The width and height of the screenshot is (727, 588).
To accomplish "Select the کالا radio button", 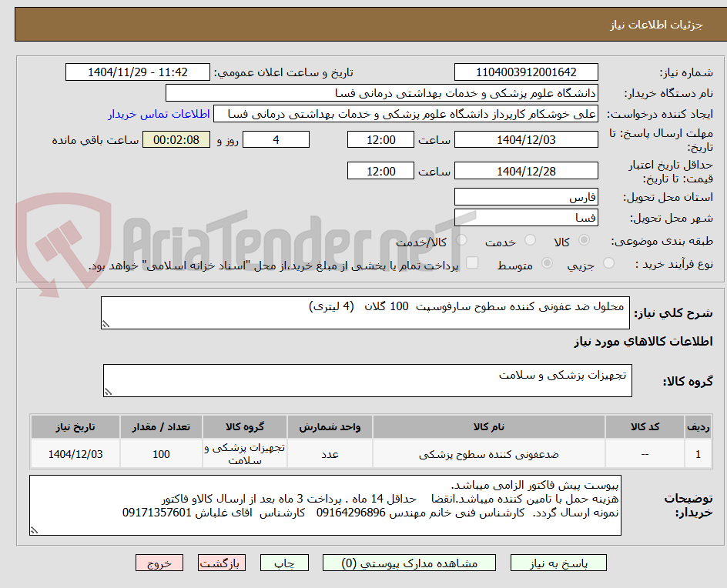I will click(585, 240).
